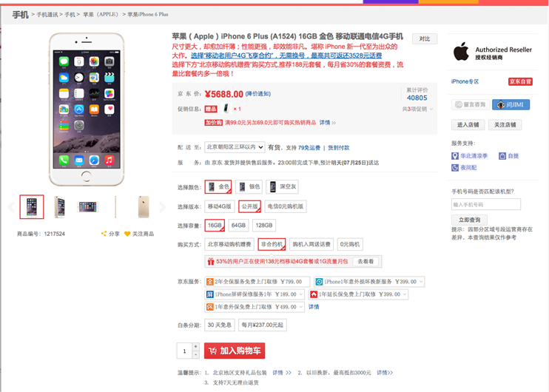
Task: Click the 79免运费 link
Action: pos(309,148)
